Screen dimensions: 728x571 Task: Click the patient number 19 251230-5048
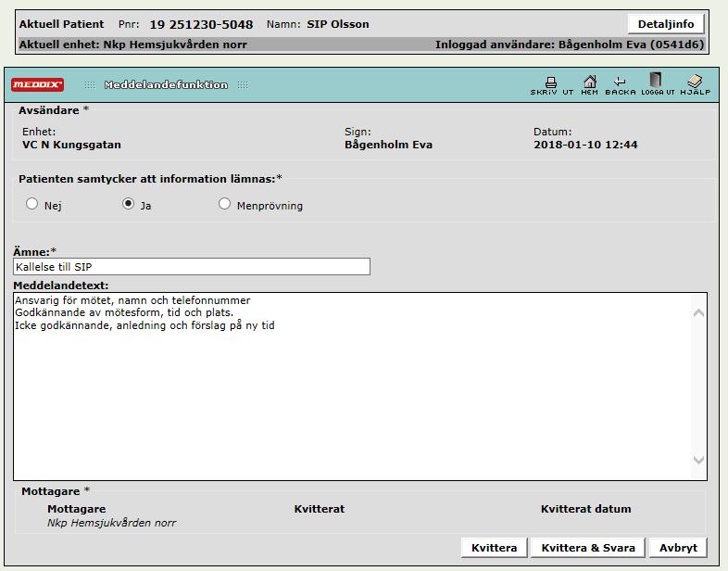201,25
